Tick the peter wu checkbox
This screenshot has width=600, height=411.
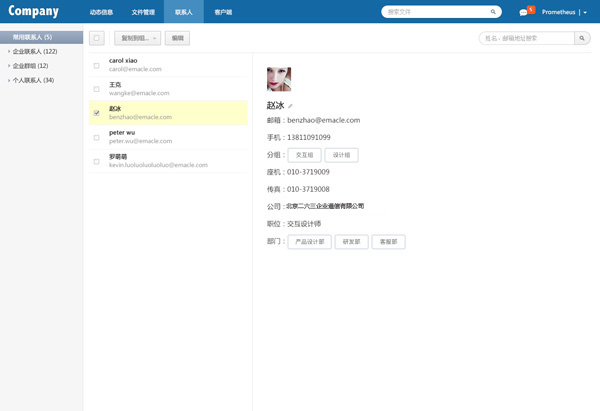(96, 137)
